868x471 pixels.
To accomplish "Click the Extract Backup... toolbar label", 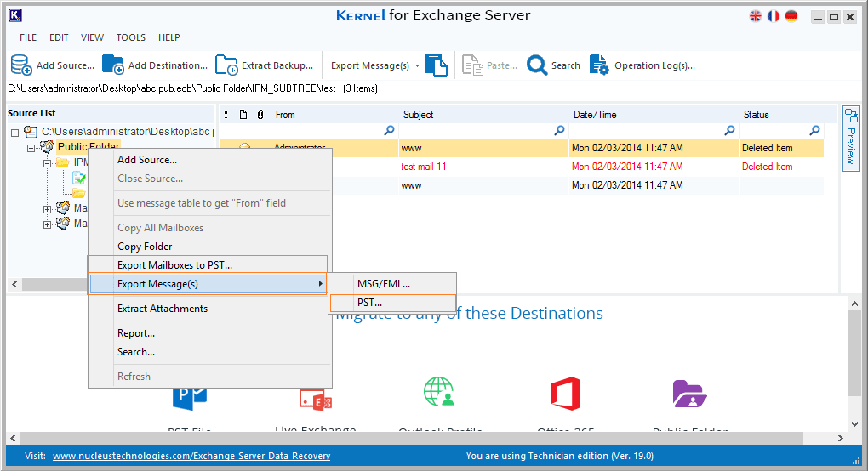I will [277, 65].
